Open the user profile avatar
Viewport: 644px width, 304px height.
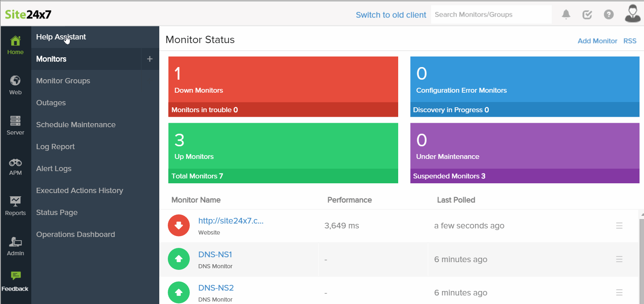click(633, 13)
